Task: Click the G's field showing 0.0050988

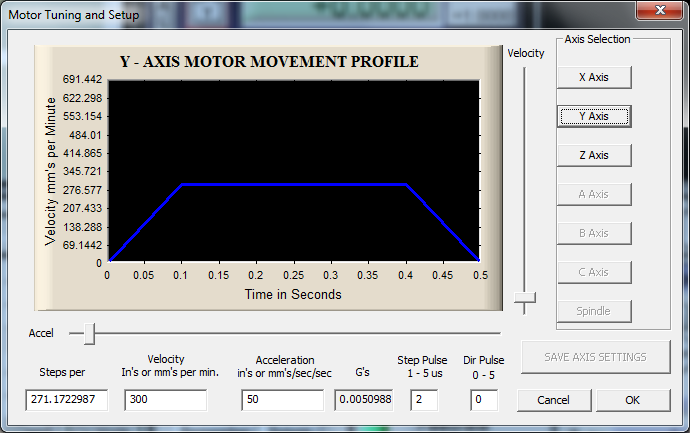Action: pos(364,400)
